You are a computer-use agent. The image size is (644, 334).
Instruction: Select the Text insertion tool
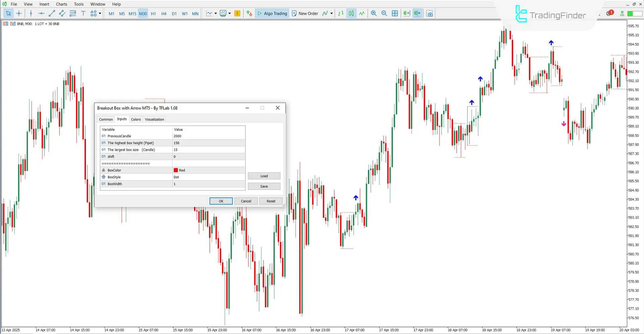pyautogui.click(x=83, y=13)
